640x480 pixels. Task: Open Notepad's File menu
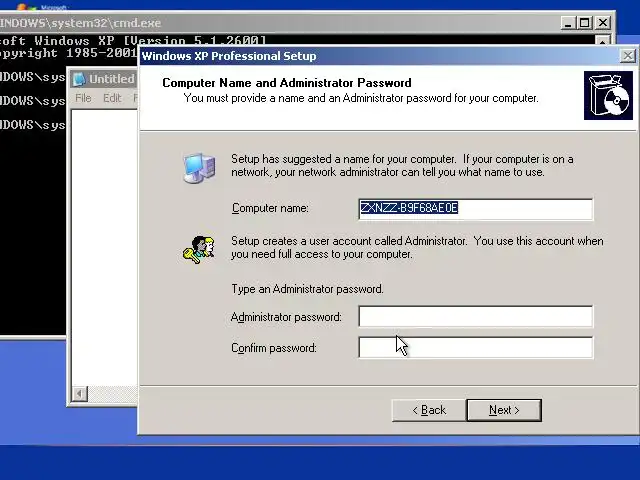[x=83, y=98]
